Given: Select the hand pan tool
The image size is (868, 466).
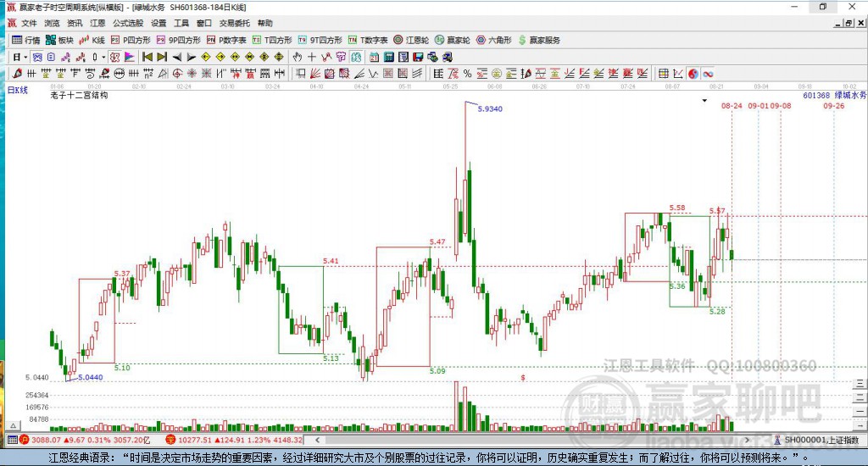Looking at the screenshot, I should pos(298,57).
